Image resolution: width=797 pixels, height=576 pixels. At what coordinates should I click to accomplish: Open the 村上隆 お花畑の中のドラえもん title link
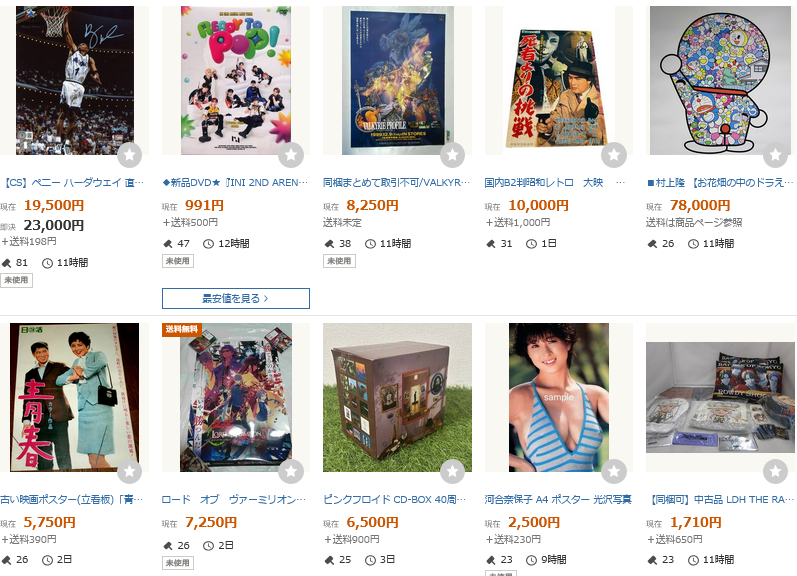(720, 183)
